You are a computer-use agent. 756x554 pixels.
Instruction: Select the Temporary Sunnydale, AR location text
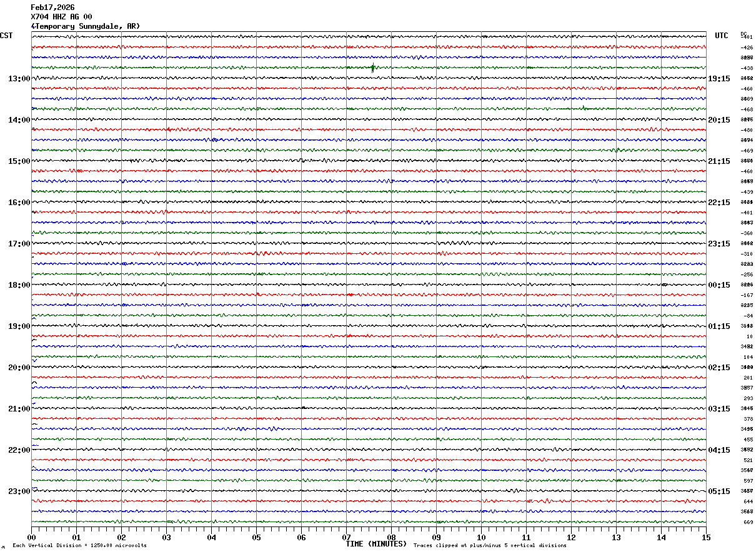click(86, 26)
